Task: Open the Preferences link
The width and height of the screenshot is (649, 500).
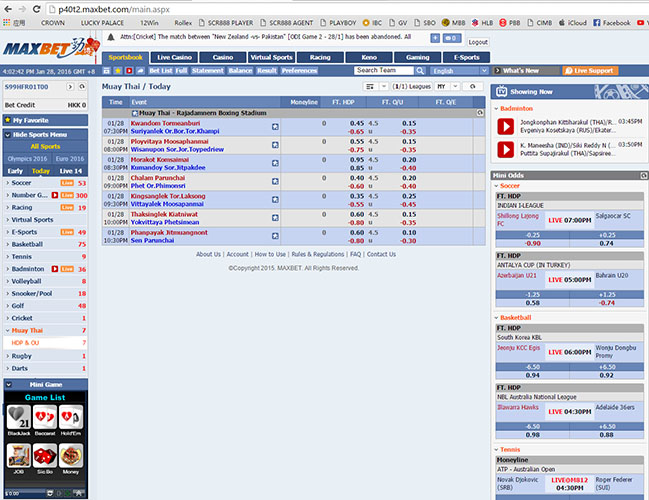Action: [299, 71]
